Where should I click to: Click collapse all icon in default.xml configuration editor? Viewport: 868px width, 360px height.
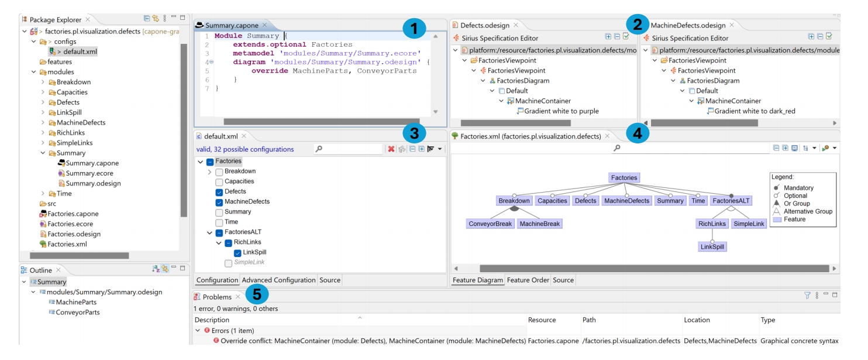coord(412,149)
